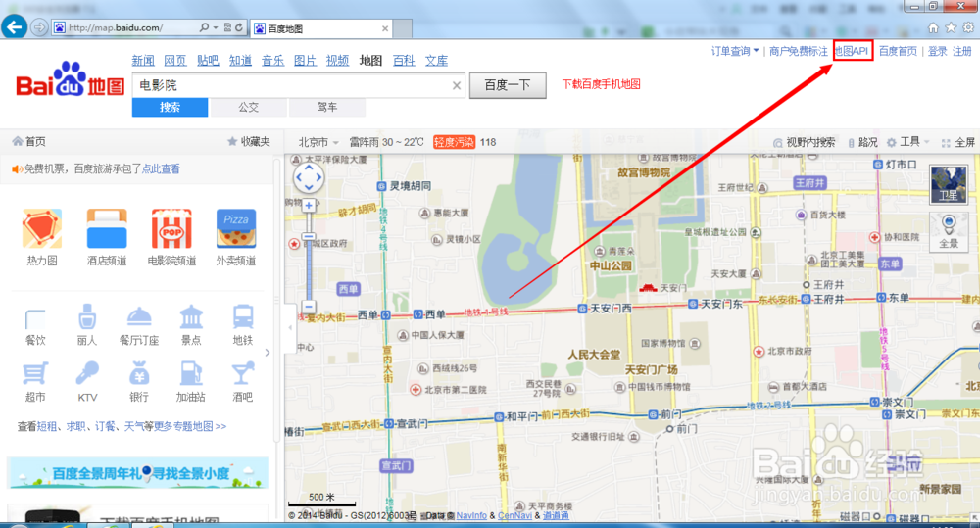Open the 外卖频道 takeout channel icon
This screenshot has height=528, width=980.
pyautogui.click(x=235, y=229)
